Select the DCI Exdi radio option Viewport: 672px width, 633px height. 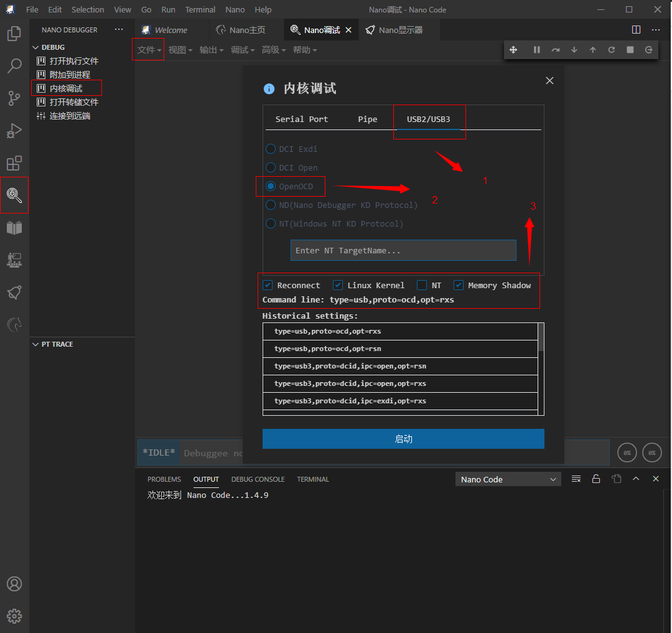point(271,149)
